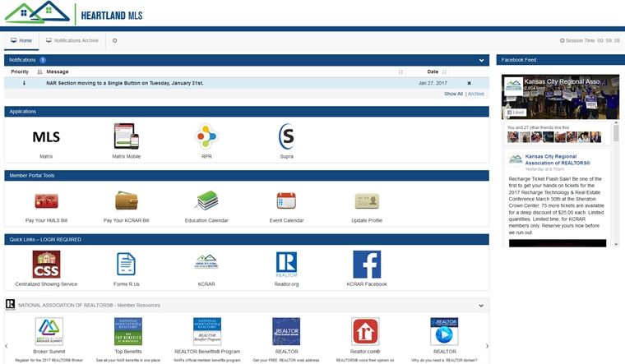The height and width of the screenshot is (364, 625).
Task: Open the notifications Archive link
Action: pos(476,94)
